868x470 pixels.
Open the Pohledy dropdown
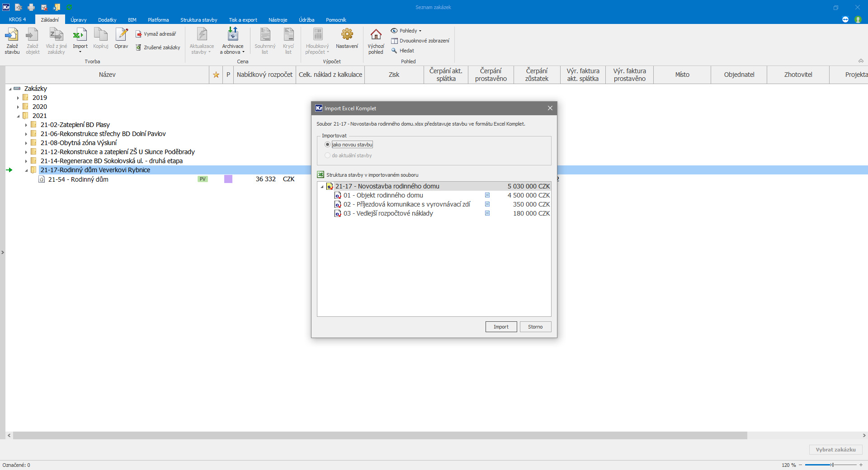(406, 31)
